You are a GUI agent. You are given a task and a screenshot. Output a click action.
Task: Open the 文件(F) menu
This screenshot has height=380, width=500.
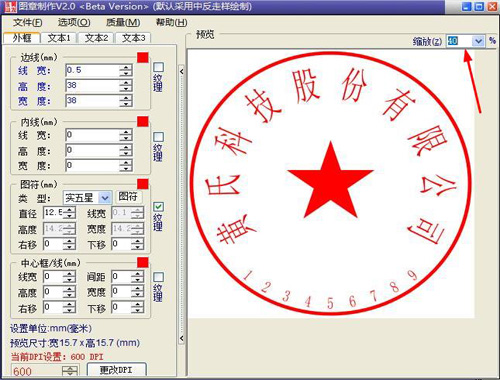(x=28, y=23)
